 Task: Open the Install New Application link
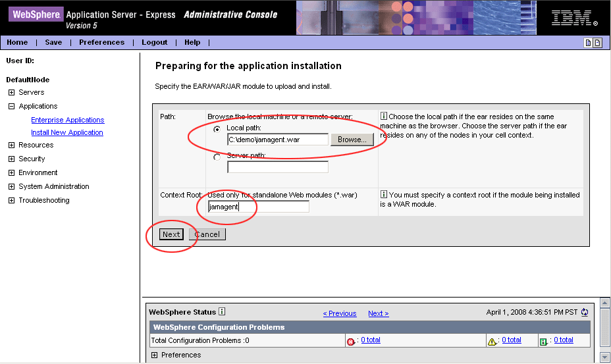(67, 132)
